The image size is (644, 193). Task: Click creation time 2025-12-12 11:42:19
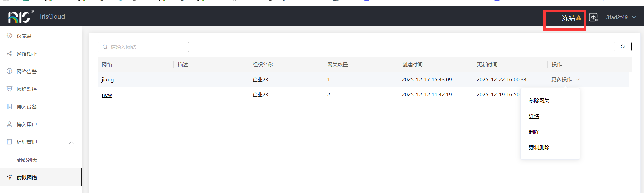[427, 95]
